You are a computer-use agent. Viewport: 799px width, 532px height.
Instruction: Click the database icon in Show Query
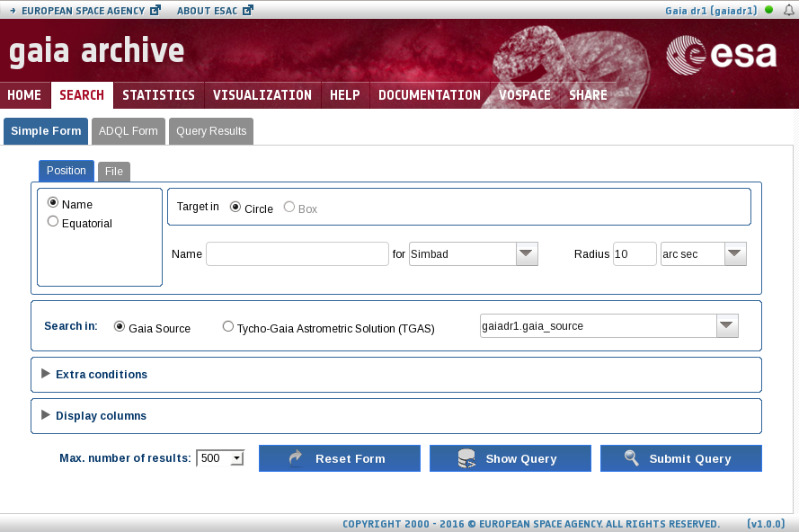466,458
